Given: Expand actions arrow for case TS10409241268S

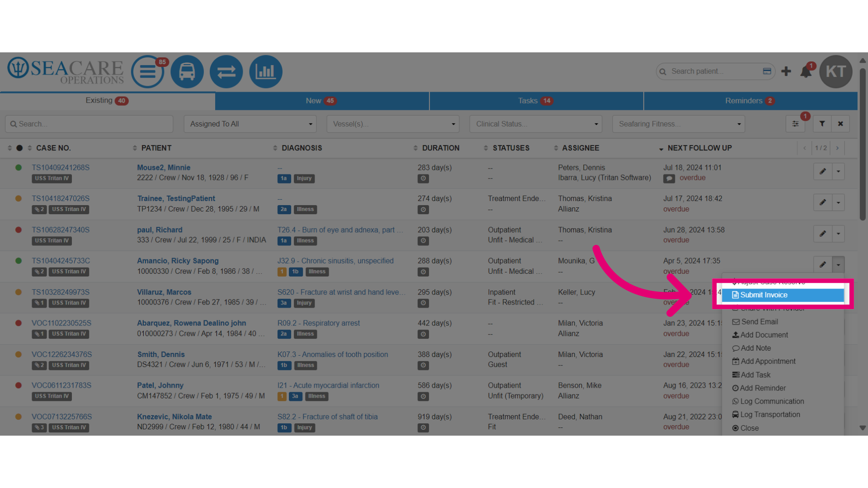Looking at the screenshot, I should (x=839, y=171).
